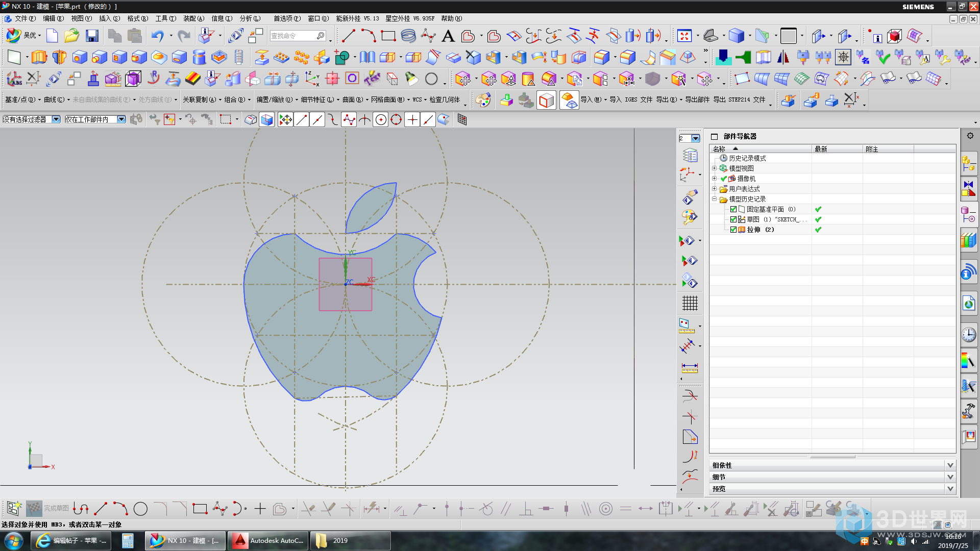Click the Hole feature icon
This screenshot has height=551, width=980.
[79, 57]
